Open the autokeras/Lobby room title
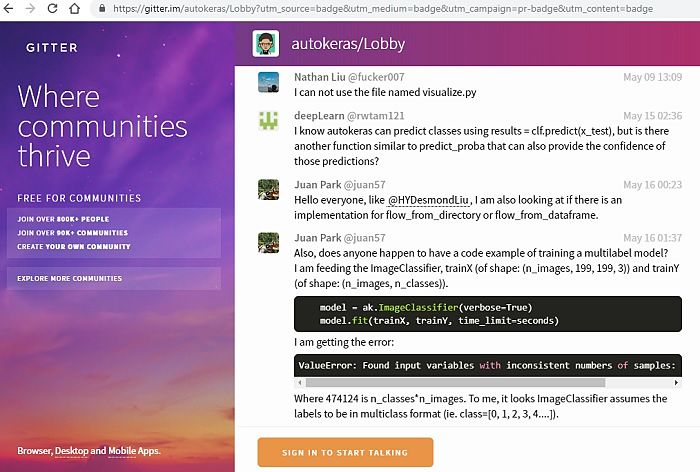This screenshot has height=472, width=700. point(348,44)
